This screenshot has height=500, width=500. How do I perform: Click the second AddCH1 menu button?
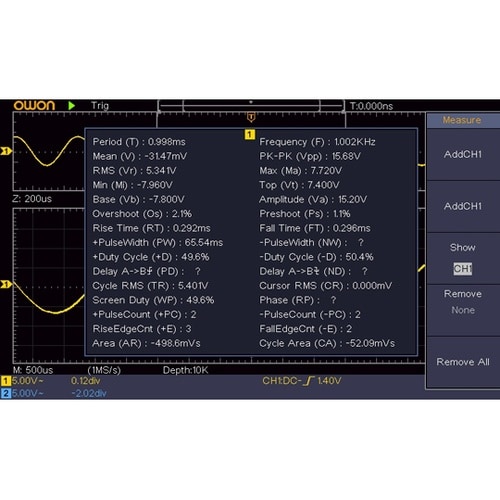(463, 206)
